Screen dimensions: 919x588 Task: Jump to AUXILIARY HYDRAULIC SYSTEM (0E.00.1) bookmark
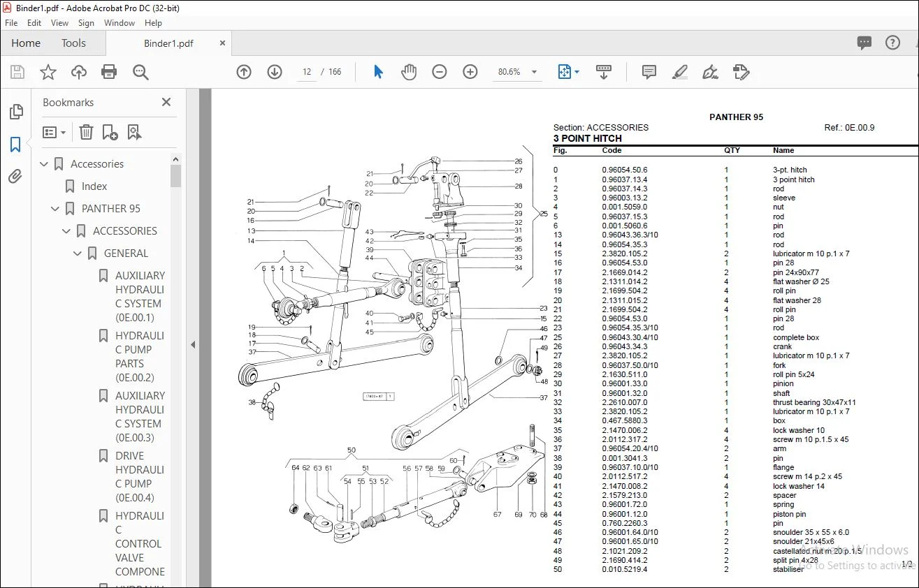(x=140, y=297)
